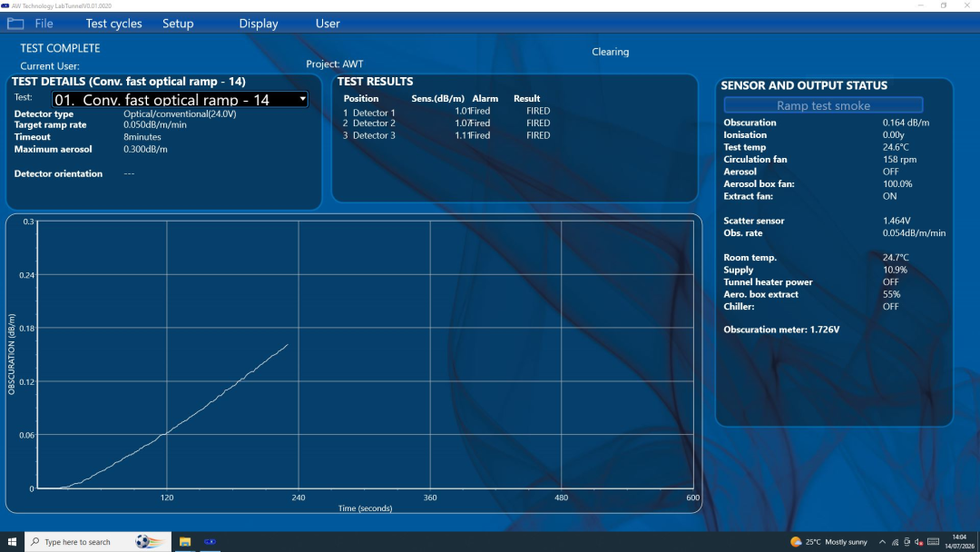980x552 pixels.
Task: Select Detector 2 result row
Action: tap(446, 123)
